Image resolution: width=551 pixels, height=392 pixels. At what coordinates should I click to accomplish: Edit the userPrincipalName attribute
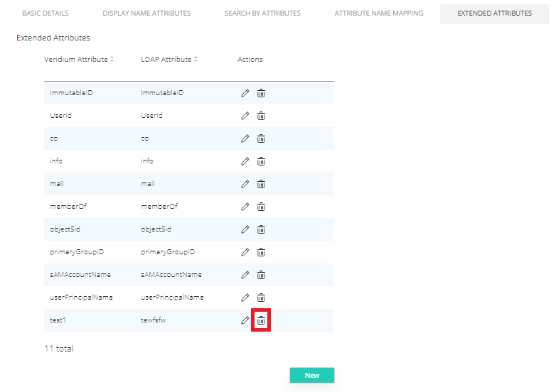coord(245,298)
